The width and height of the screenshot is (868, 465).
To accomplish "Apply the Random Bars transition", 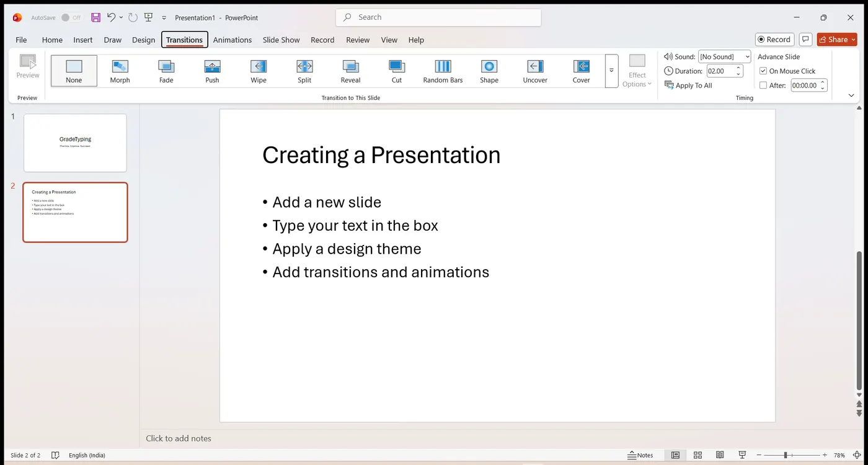I will 443,71.
